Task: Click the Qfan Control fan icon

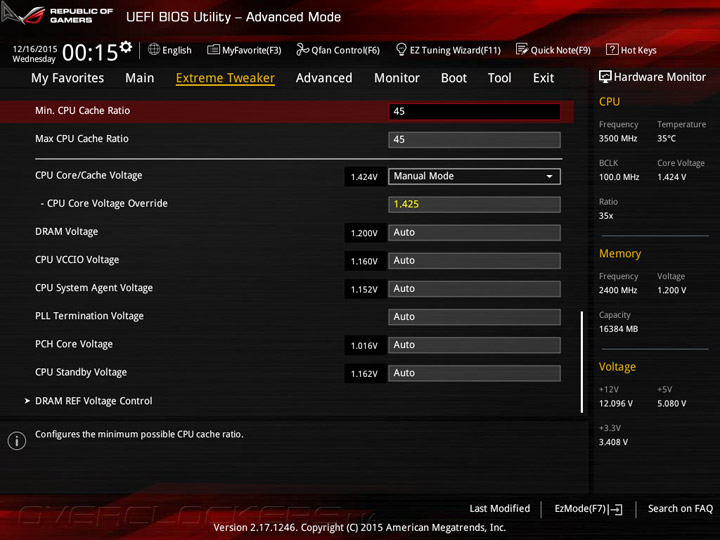Action: (302, 49)
